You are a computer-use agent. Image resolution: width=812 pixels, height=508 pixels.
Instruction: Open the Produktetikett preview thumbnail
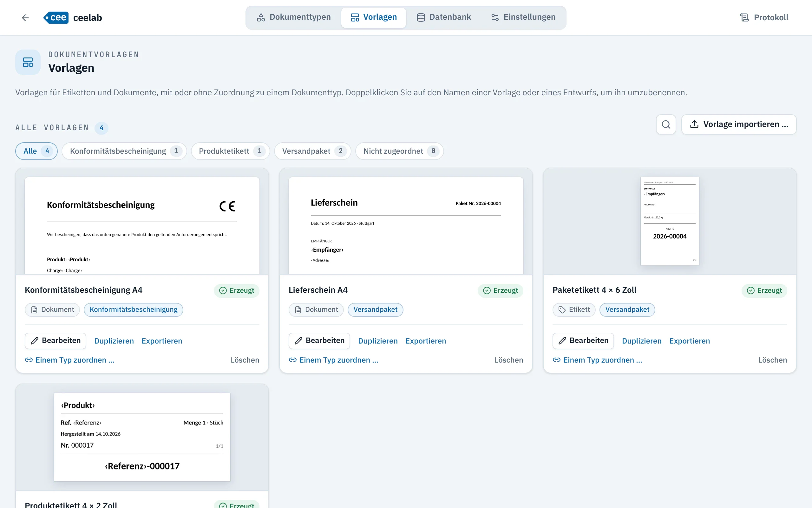pyautogui.click(x=142, y=437)
